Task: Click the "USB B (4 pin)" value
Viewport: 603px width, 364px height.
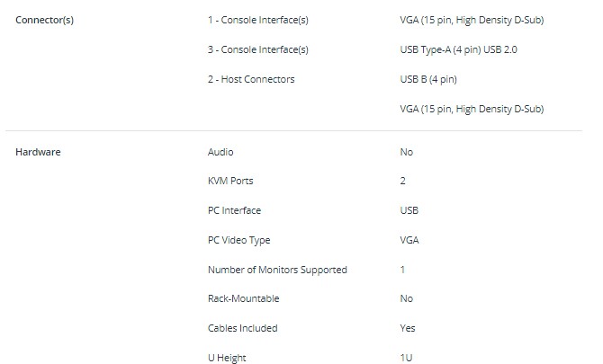Action: [x=428, y=79]
